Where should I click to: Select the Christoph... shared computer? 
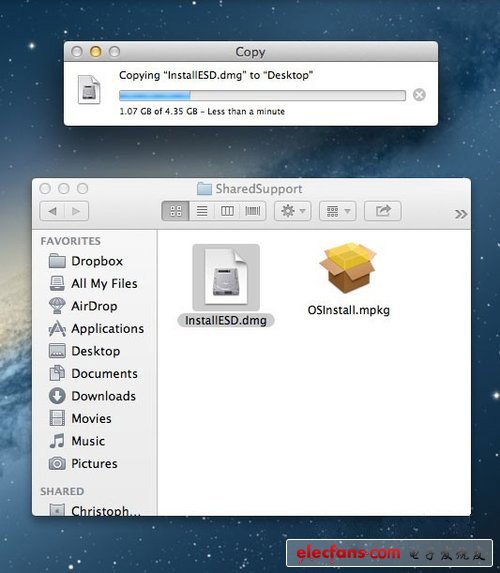pos(96,510)
